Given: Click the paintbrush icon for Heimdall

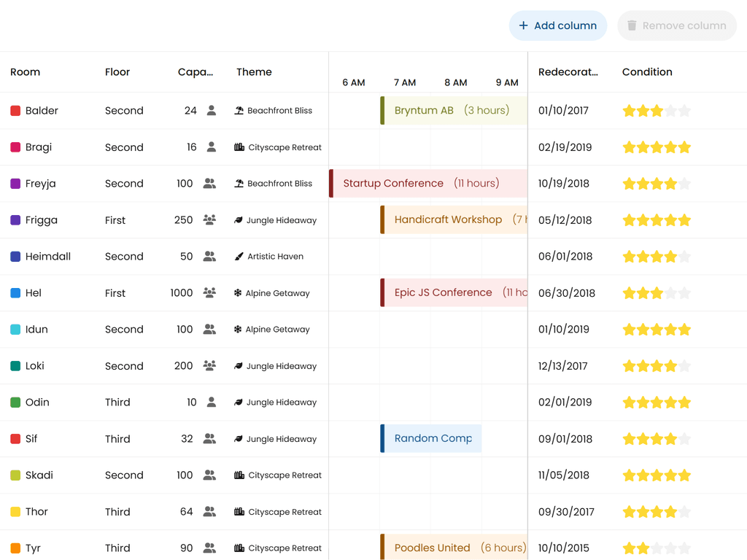Looking at the screenshot, I should 239,257.
